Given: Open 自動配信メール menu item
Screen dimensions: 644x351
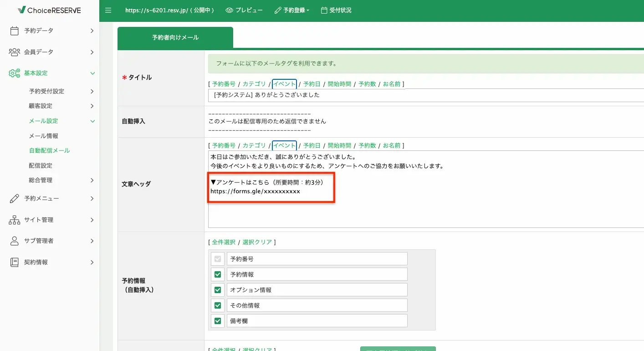Looking at the screenshot, I should (x=49, y=150).
